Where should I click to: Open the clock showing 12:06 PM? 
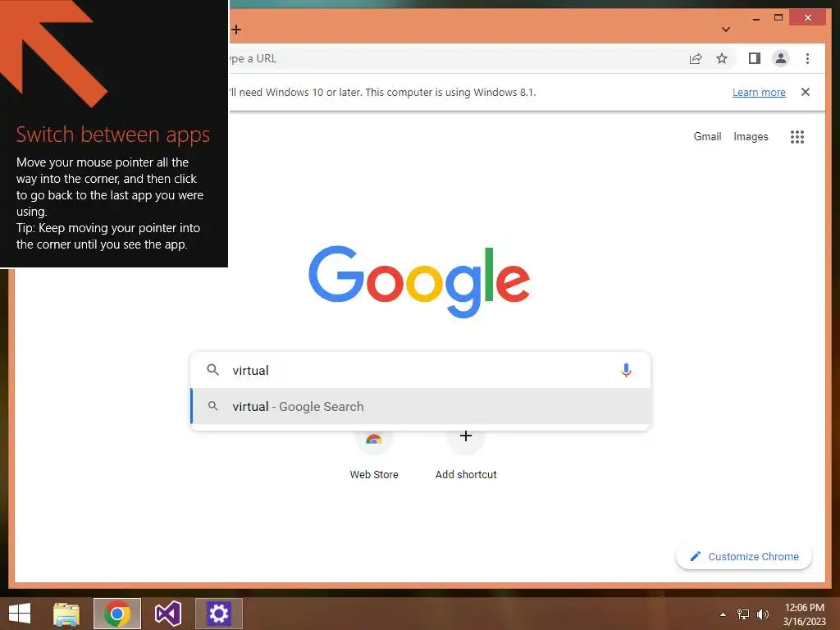(x=804, y=614)
